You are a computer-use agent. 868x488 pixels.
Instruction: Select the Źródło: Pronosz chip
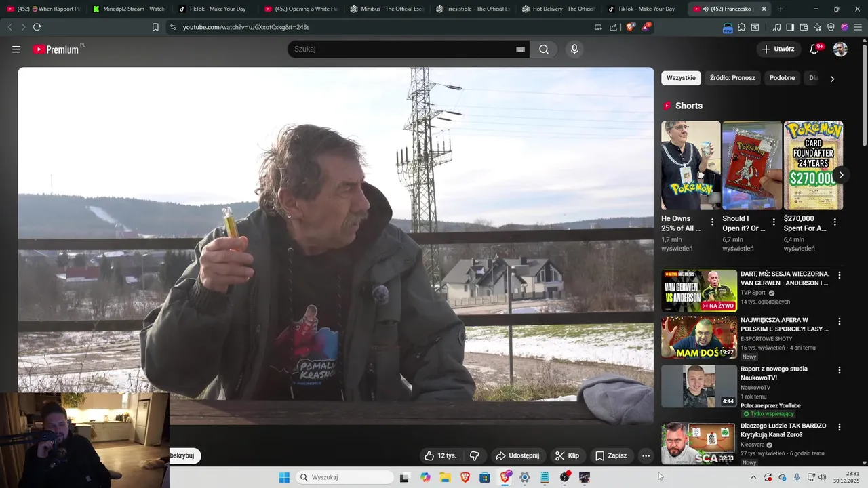click(732, 78)
